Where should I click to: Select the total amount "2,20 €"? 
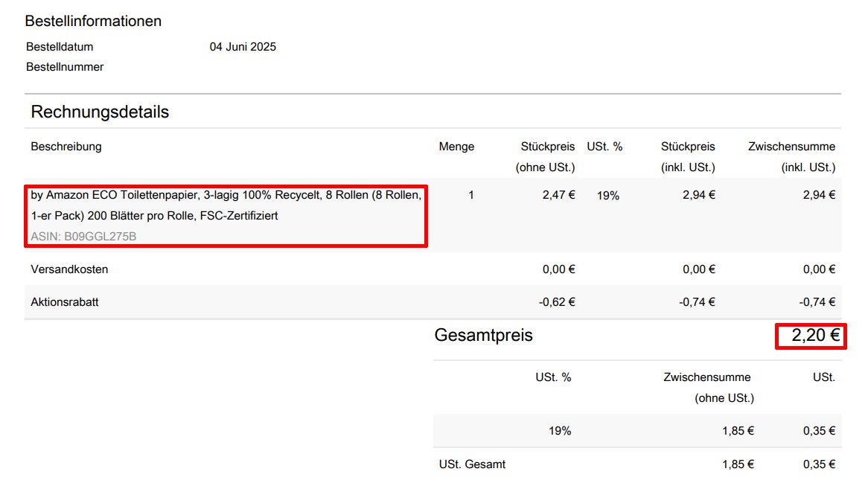point(815,336)
